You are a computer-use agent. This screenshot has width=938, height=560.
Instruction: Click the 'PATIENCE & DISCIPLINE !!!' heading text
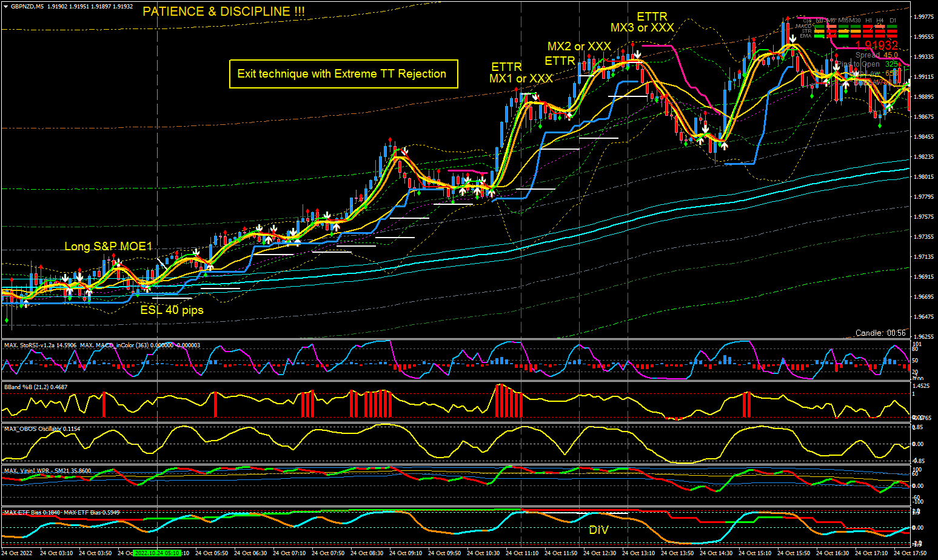click(x=224, y=12)
